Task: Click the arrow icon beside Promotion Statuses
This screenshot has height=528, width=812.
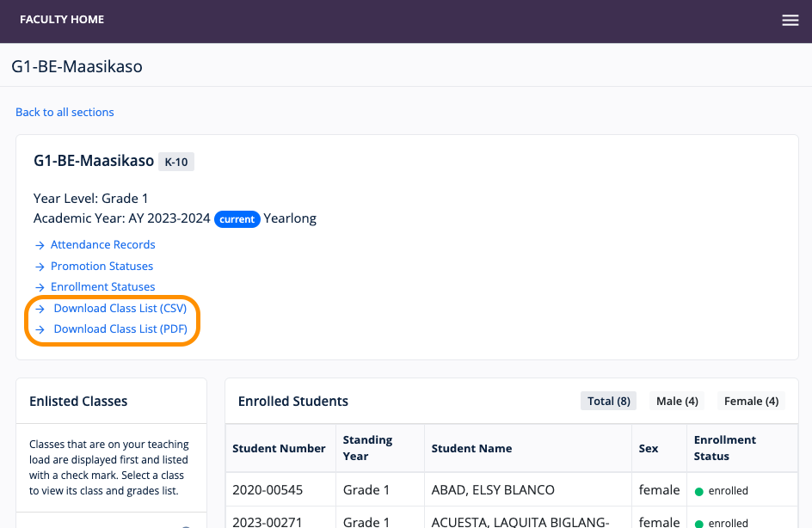Action: click(40, 267)
